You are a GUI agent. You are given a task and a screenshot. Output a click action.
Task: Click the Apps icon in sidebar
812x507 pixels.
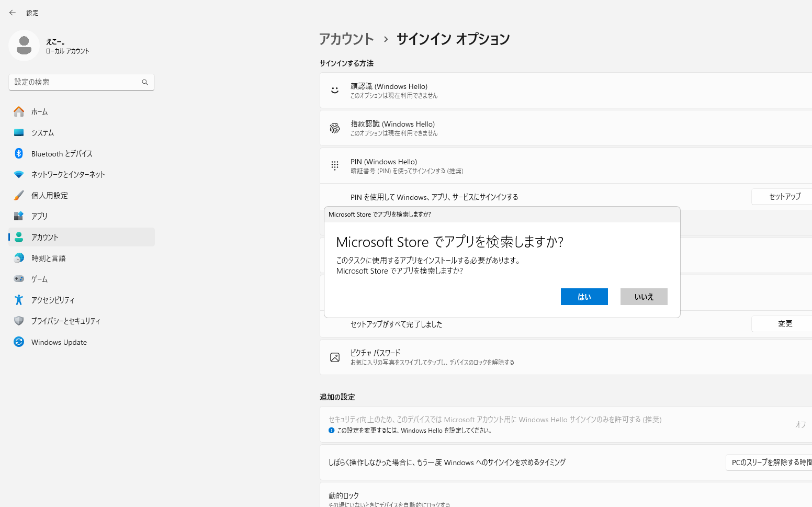pos(19,216)
